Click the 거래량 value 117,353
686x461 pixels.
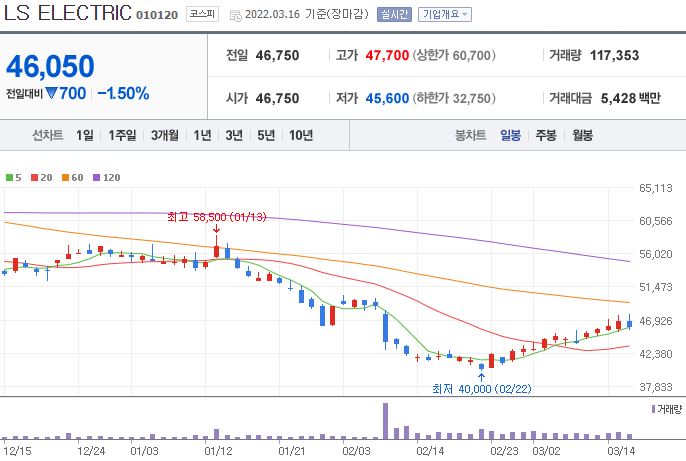point(614,56)
